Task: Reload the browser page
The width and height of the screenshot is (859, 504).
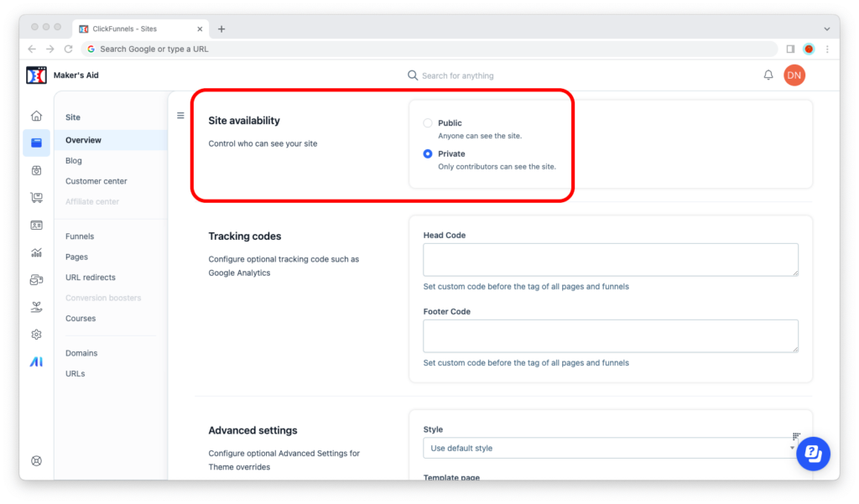Action: coord(69,49)
